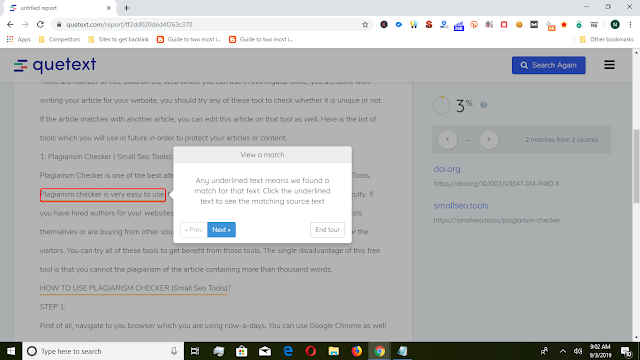Click the browser back arrow

pos(10,24)
